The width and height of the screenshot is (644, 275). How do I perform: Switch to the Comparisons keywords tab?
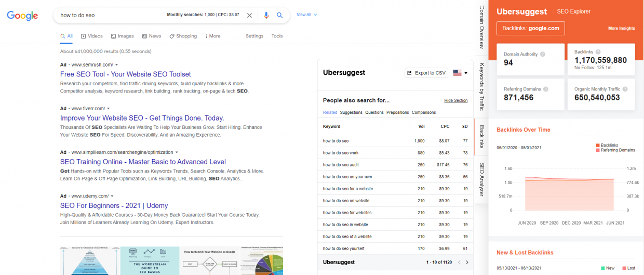(x=424, y=112)
